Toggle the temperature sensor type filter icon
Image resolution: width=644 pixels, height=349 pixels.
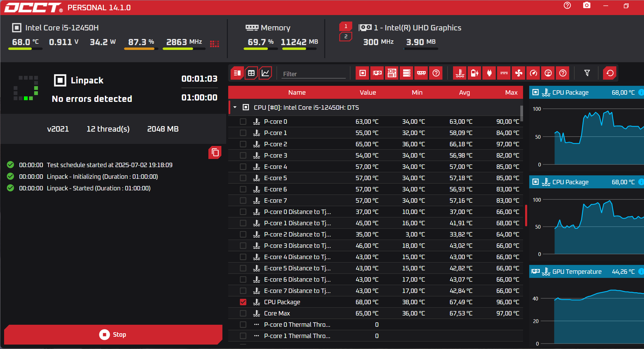[460, 73]
